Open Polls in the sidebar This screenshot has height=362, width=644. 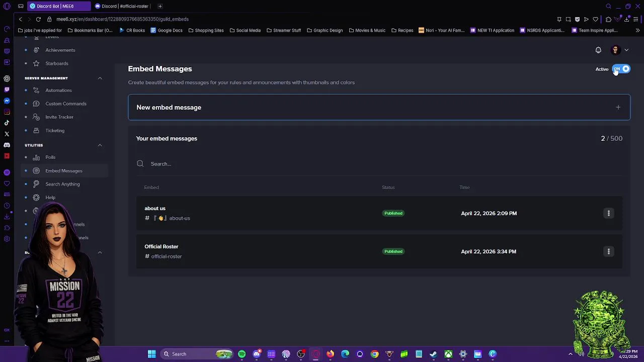click(x=50, y=157)
